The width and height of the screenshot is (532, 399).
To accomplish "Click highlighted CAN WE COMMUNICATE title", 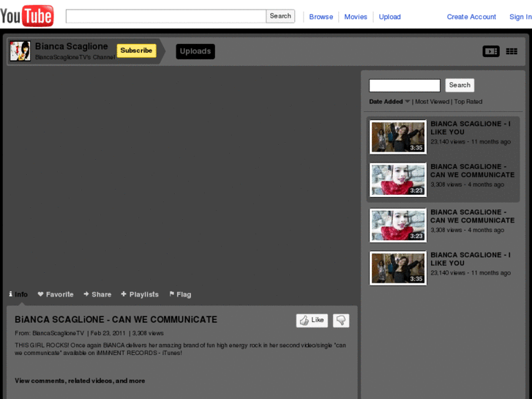I will (473, 171).
